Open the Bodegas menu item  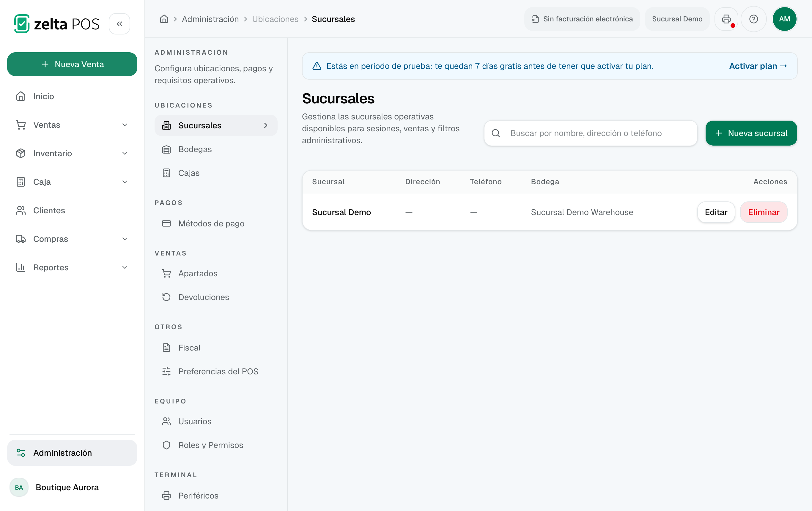coord(216,149)
